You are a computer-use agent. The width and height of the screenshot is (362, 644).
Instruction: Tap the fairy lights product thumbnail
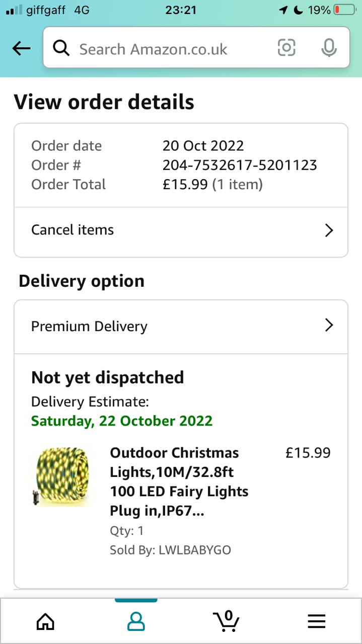pos(62,476)
